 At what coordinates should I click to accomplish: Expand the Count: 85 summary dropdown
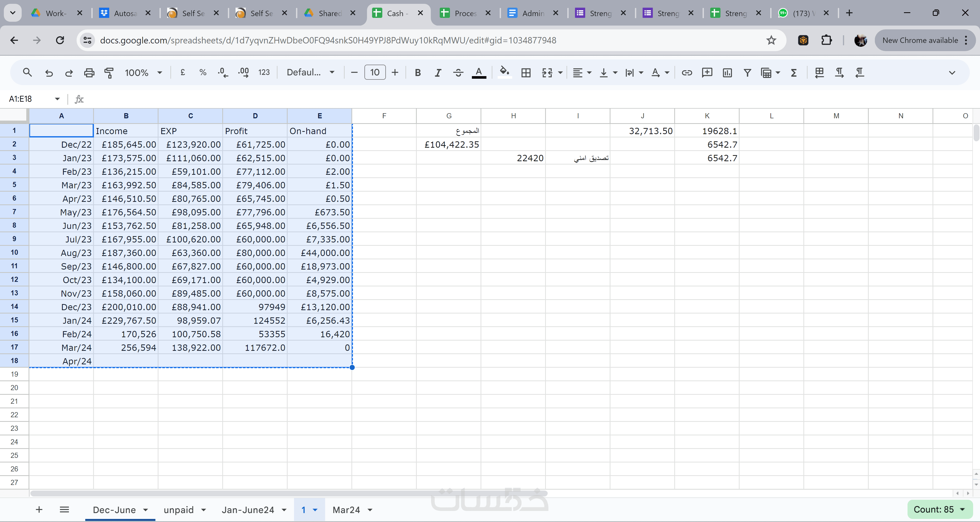[x=939, y=509]
